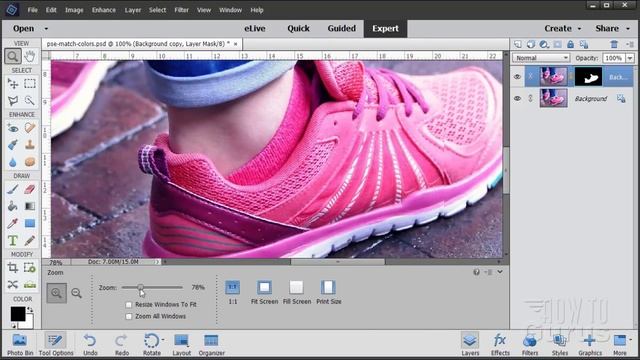Toggle lock transparent pixels icon
The height and width of the screenshot is (360, 640).
(x=584, y=44)
